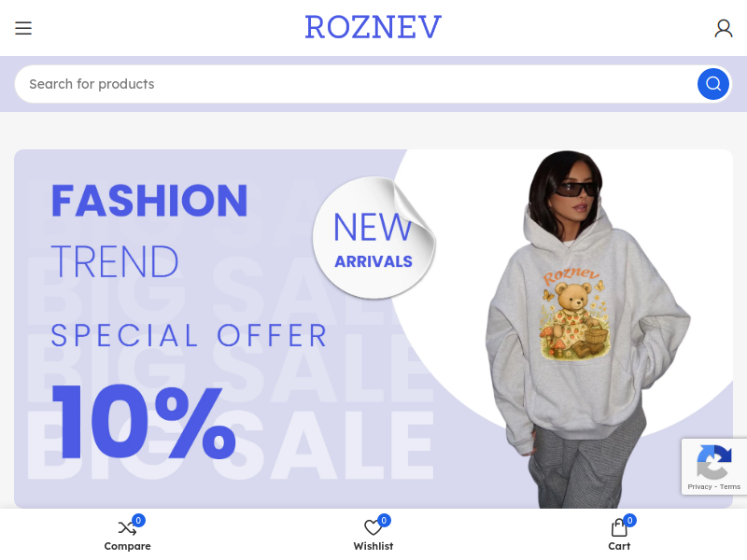Click the Fashion Trend banner heading
This screenshot has height=560, width=747.
[x=149, y=231]
